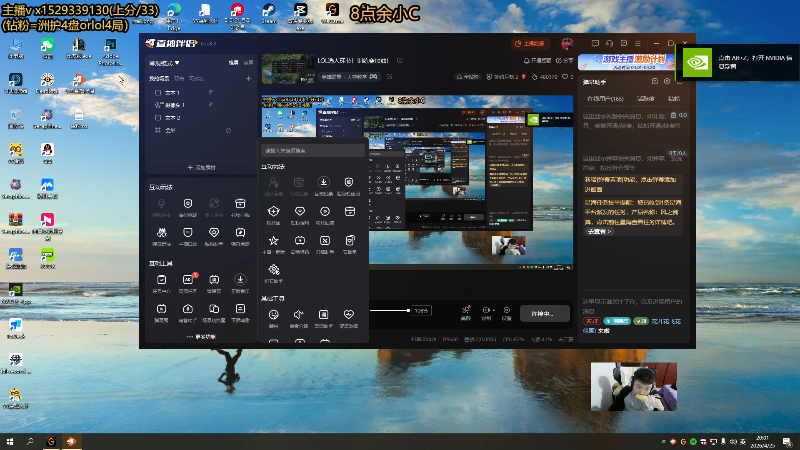Open the profile avatar in title bar
The image size is (800, 450).
coord(567,43)
